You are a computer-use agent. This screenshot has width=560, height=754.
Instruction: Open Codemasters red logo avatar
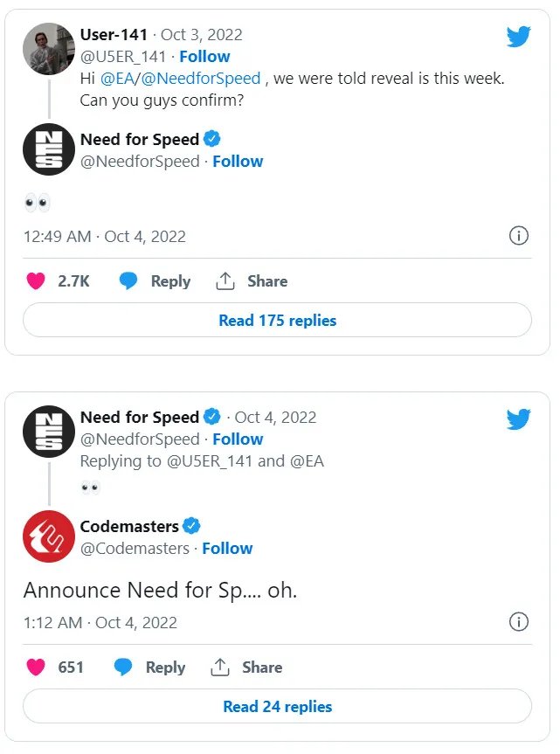click(48, 536)
